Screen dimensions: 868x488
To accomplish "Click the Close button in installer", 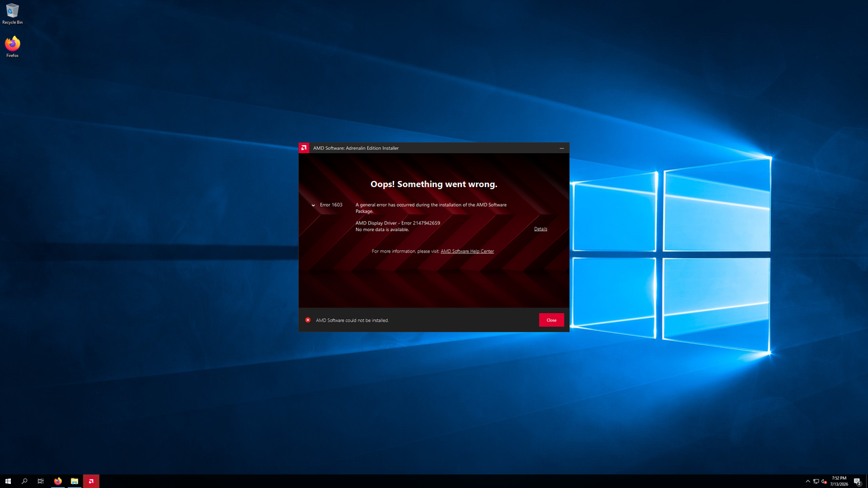I will 551,320.
